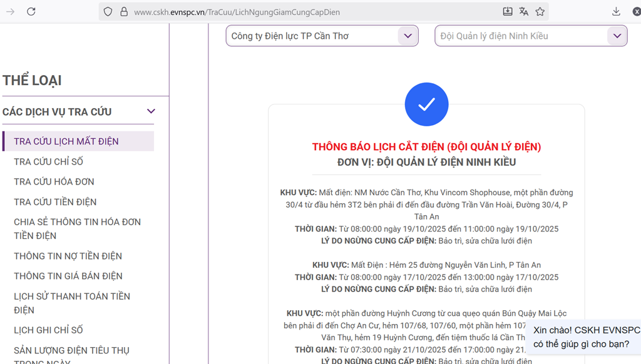Open the browser downloads panel

click(x=616, y=11)
